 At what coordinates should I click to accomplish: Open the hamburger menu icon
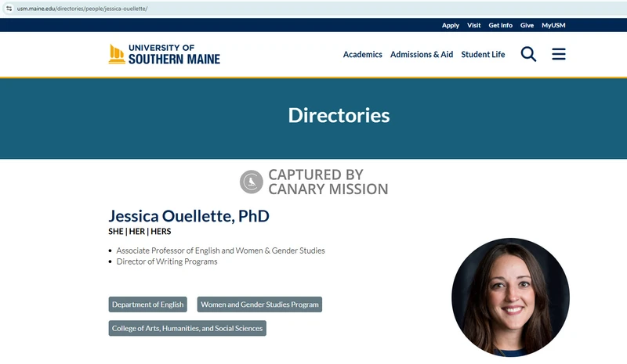pyautogui.click(x=559, y=54)
